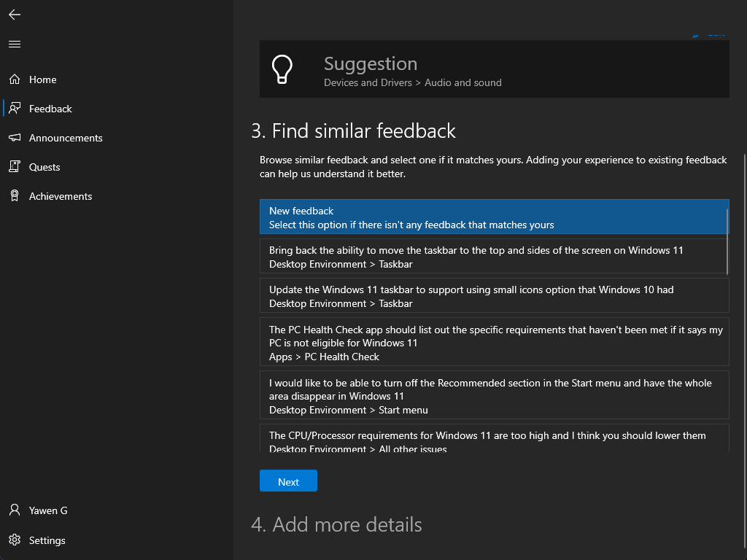Image resolution: width=747 pixels, height=560 pixels.
Task: Select the CPU/Processor requirements feedback item
Action: click(493, 440)
